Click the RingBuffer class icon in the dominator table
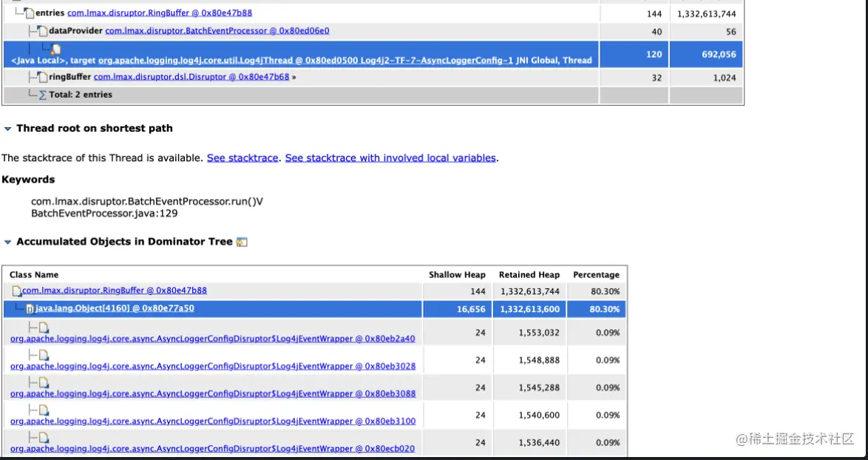868x460 pixels. point(16,291)
